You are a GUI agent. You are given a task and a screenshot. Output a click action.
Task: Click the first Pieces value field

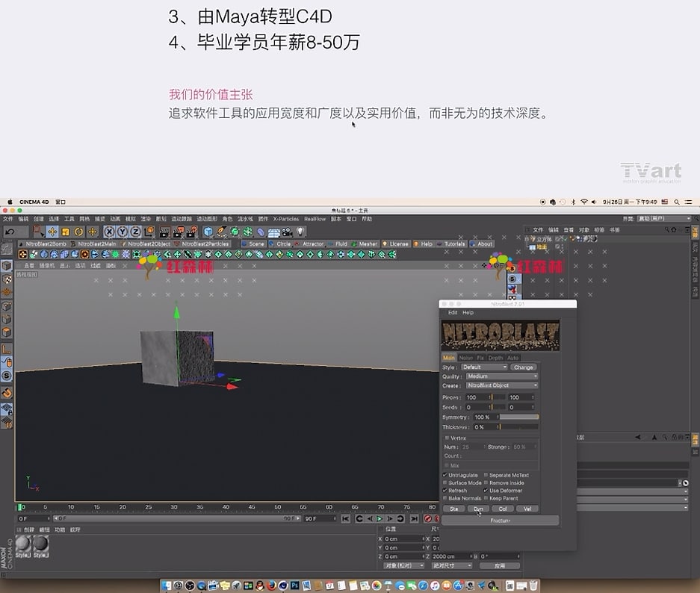pos(477,397)
